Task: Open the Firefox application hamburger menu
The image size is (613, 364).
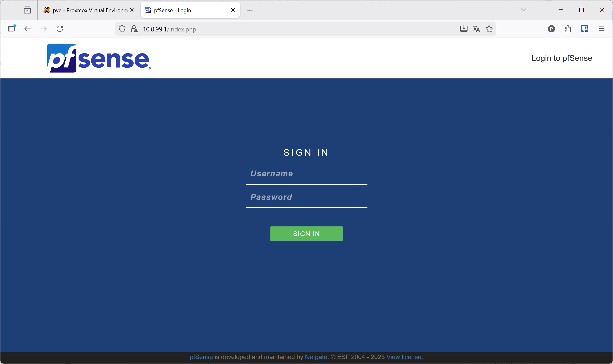Action: 602,29
